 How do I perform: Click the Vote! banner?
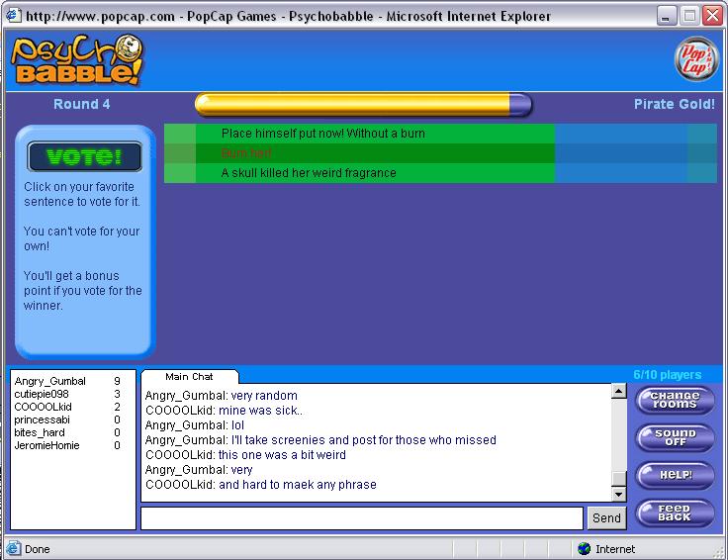[84, 157]
